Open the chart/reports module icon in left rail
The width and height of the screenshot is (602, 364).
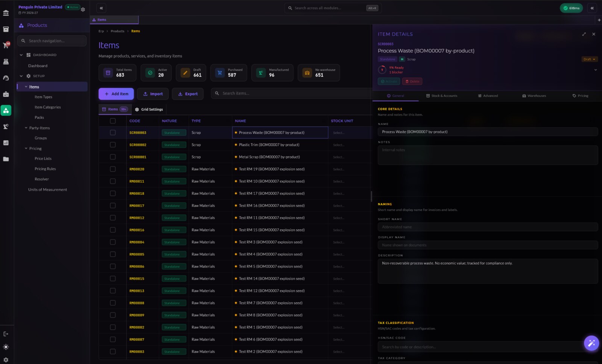(6, 143)
